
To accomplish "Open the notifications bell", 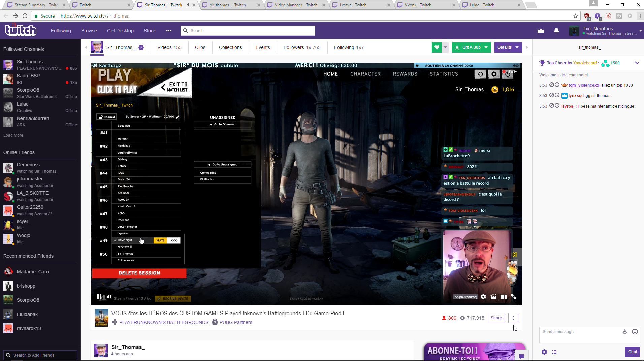I will pyautogui.click(x=556, y=31).
